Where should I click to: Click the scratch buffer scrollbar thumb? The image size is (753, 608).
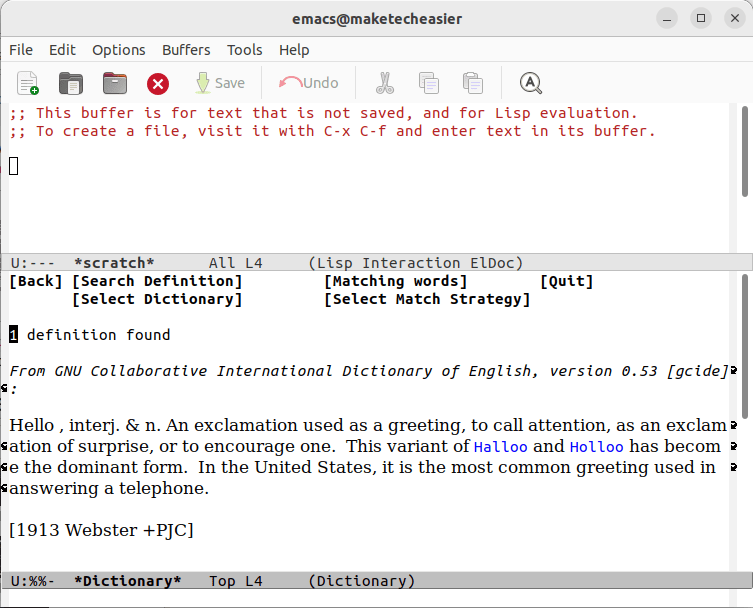745,151
